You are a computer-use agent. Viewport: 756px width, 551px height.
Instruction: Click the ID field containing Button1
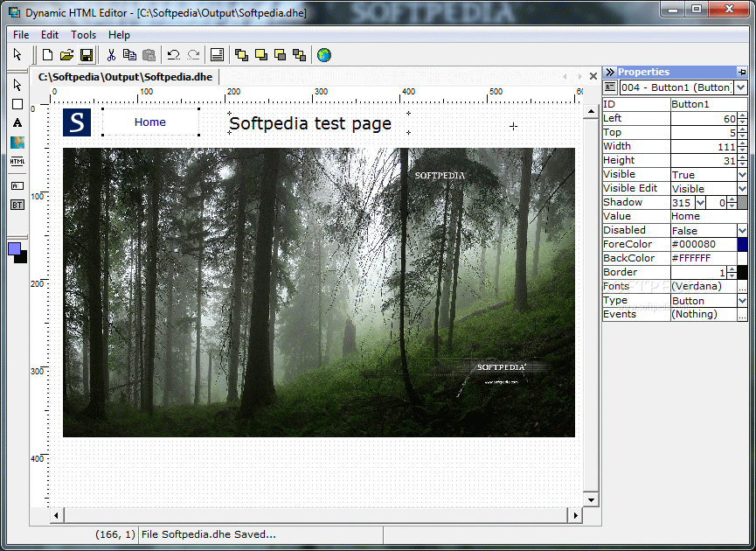click(709, 104)
